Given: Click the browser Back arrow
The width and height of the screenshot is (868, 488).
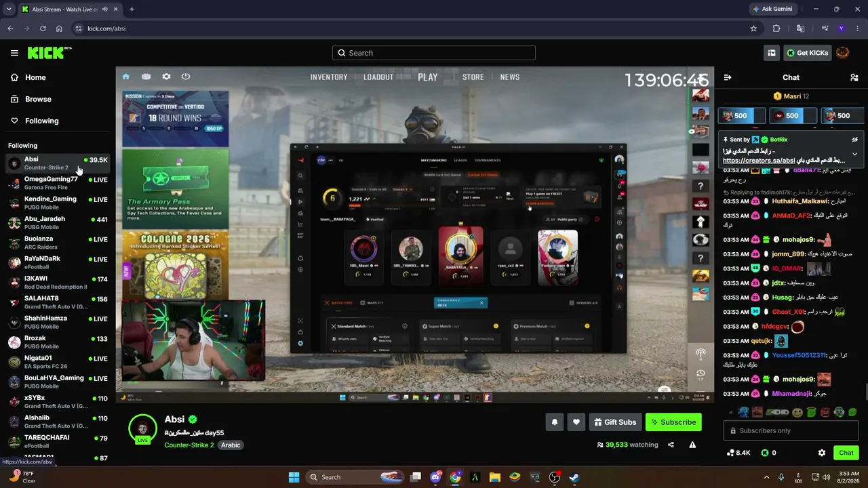Looking at the screenshot, I should (x=10, y=28).
